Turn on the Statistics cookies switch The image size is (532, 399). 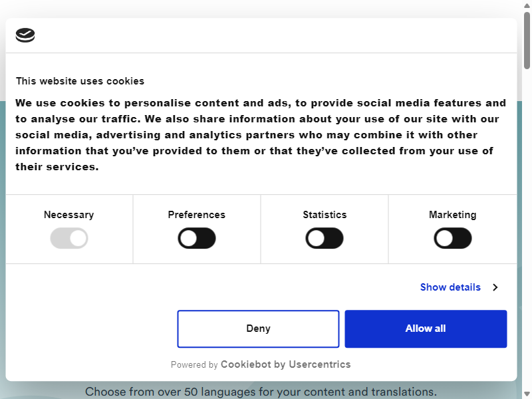pos(325,238)
